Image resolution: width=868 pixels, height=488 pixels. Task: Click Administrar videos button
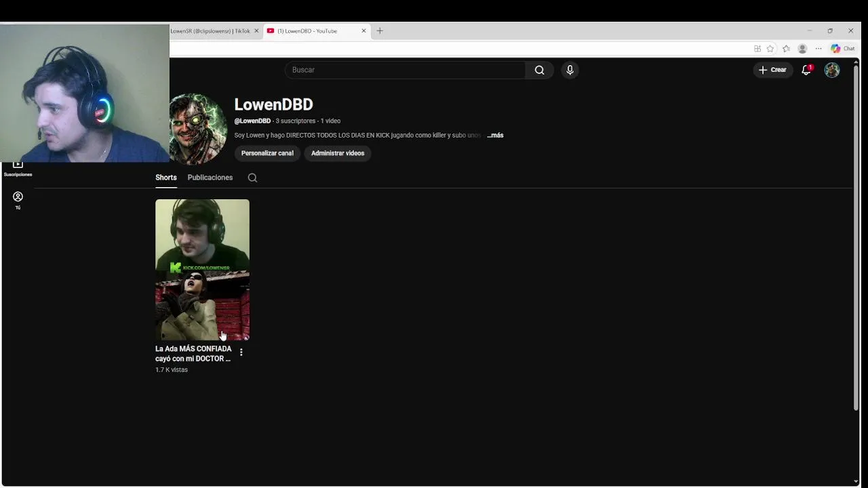(338, 153)
